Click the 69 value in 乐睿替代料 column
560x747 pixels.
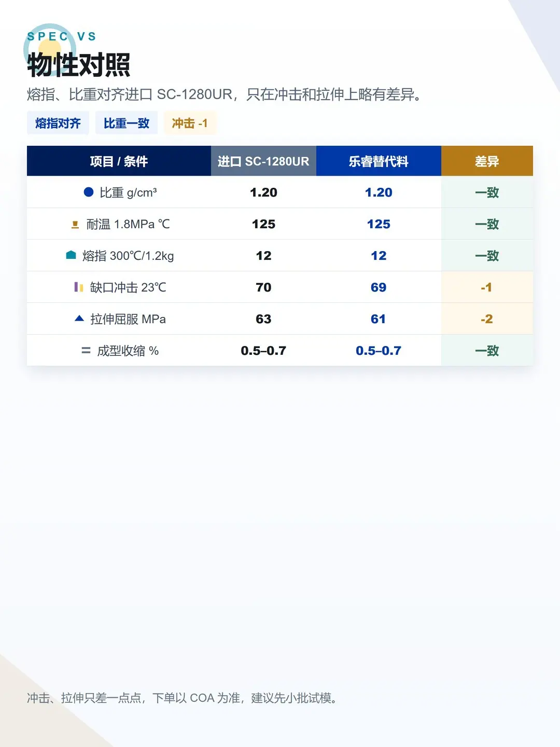click(379, 287)
